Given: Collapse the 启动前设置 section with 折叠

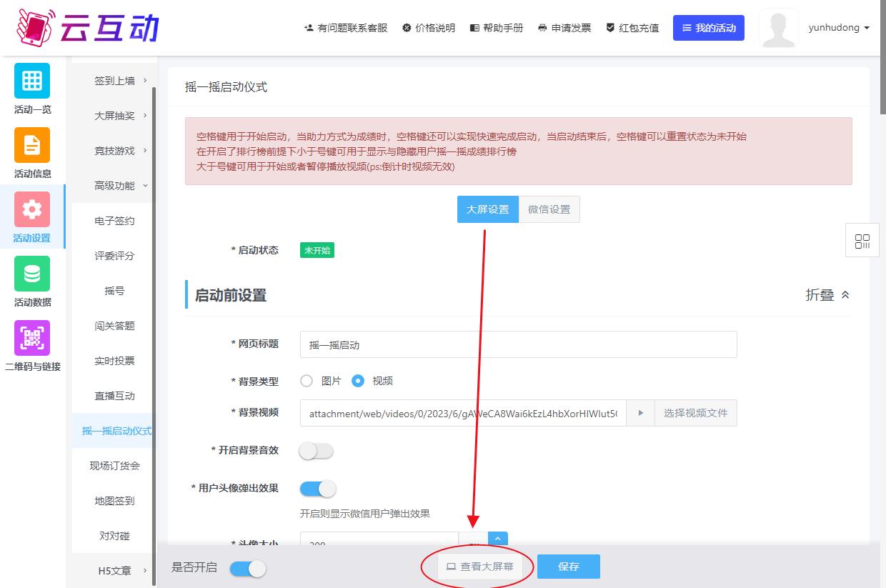Looking at the screenshot, I should pyautogui.click(x=827, y=295).
